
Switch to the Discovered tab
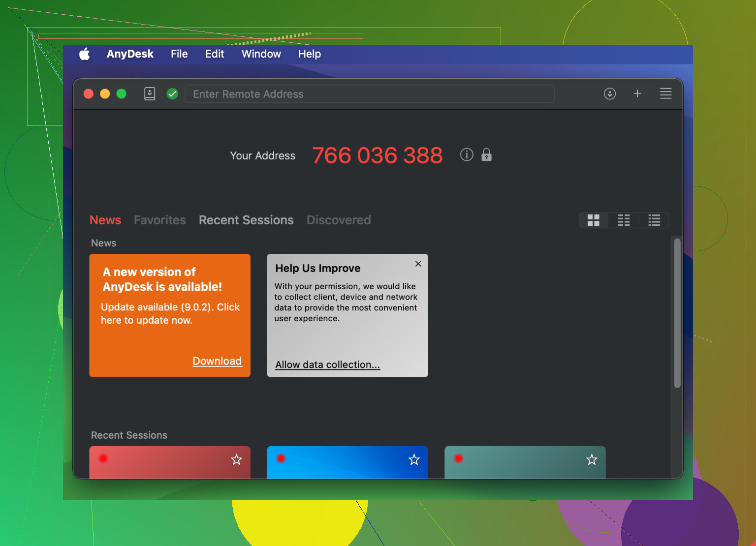pos(339,220)
